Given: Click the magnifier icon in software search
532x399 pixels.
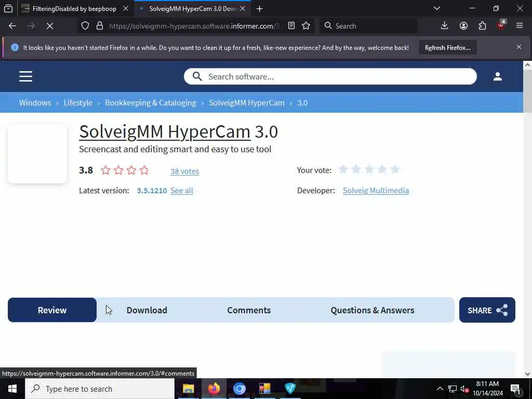Looking at the screenshot, I should [x=197, y=76].
